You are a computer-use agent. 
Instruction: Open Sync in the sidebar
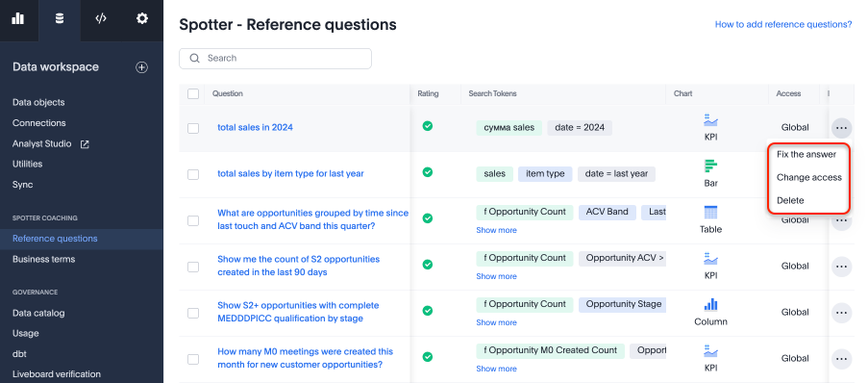pos(23,185)
